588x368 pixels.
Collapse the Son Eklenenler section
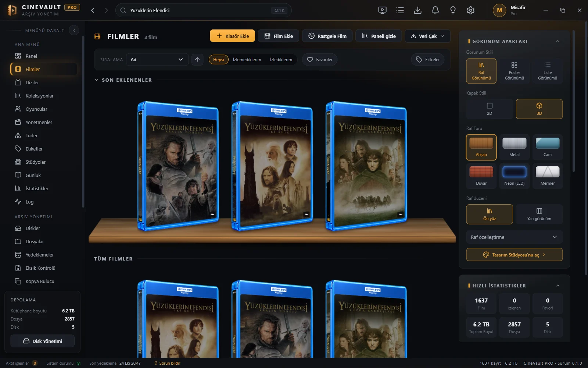(96, 80)
